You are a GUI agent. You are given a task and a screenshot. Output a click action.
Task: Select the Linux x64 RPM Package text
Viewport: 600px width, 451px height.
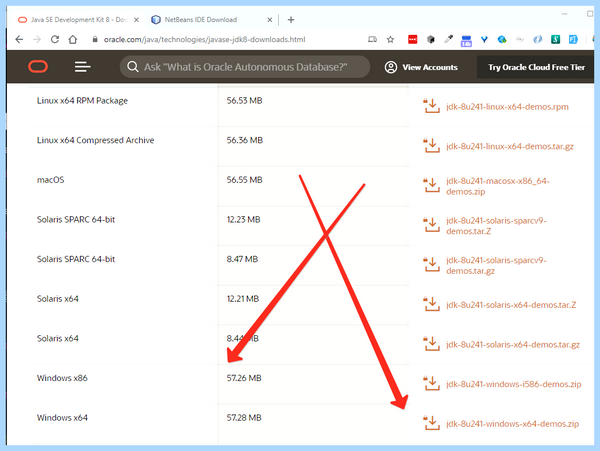[x=82, y=101]
